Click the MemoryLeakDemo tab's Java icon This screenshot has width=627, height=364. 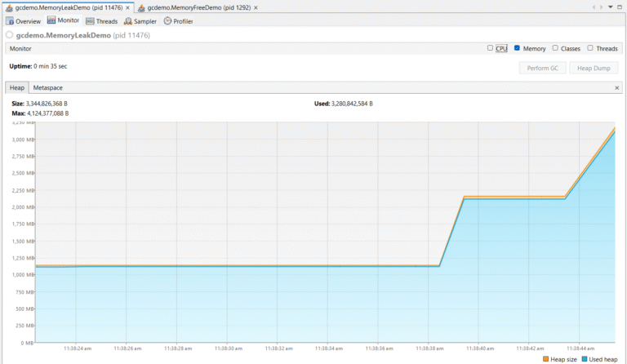tap(9, 7)
